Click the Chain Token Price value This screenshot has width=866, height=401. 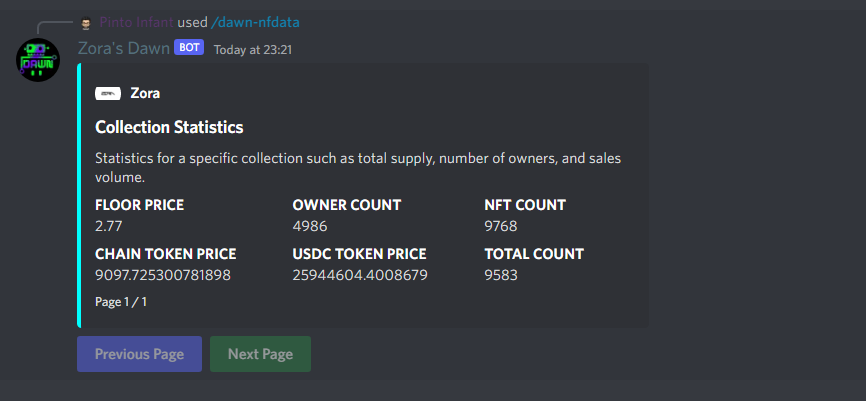(x=163, y=275)
